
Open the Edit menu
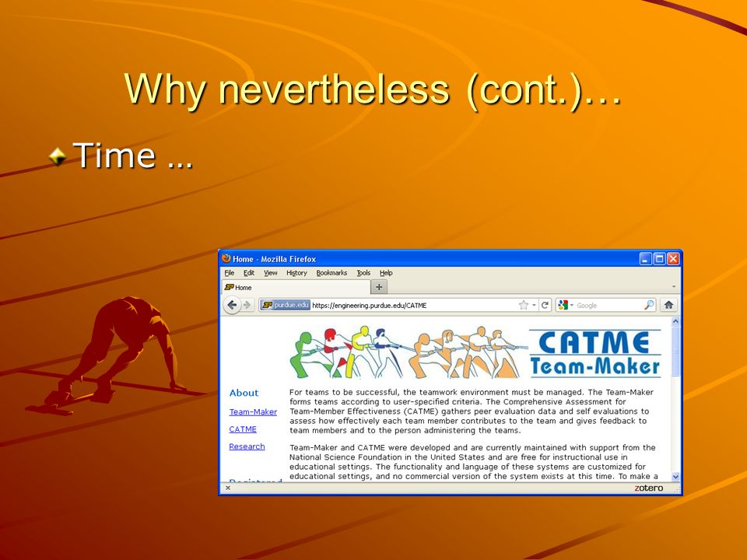[x=249, y=273]
